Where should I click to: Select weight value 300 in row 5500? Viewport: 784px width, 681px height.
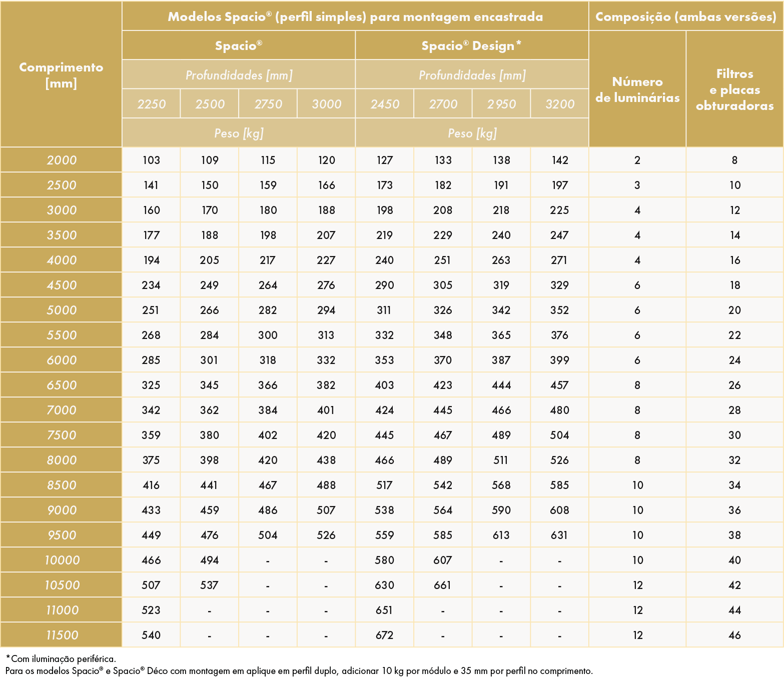coord(268,335)
